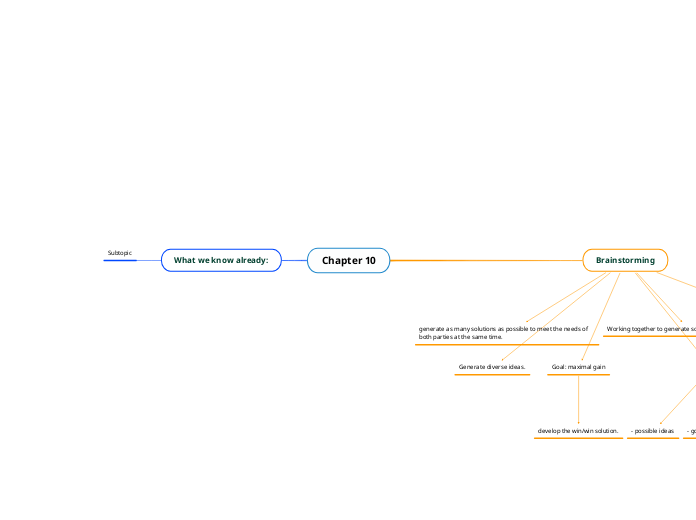The image size is (696, 520).
Task: Select the Chapter 10 central node
Action: pos(348,261)
